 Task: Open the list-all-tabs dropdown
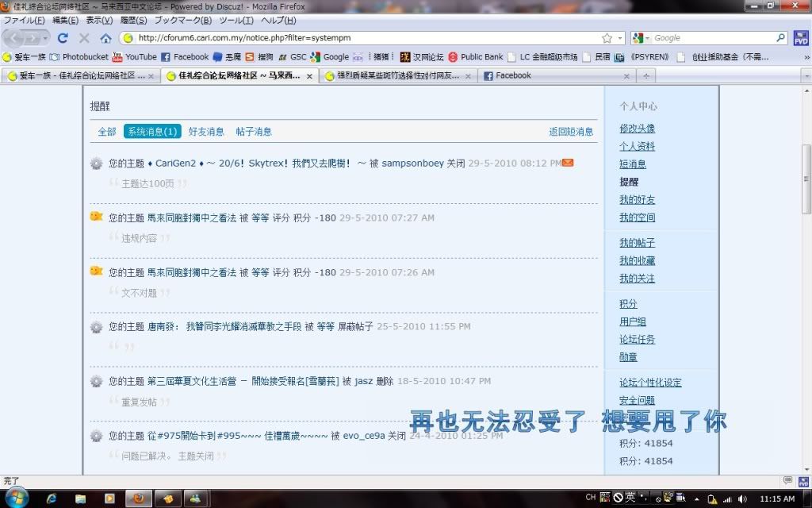pos(806,75)
